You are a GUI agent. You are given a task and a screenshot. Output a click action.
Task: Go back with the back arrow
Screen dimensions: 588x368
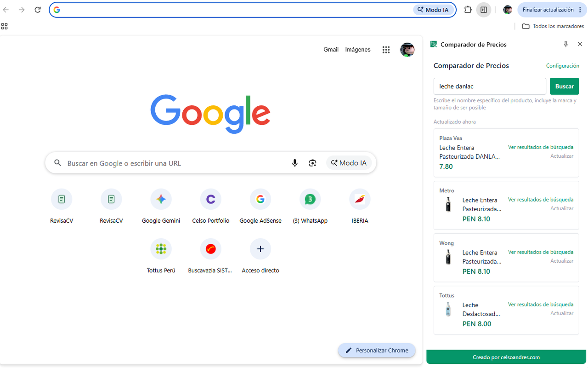(x=6, y=10)
